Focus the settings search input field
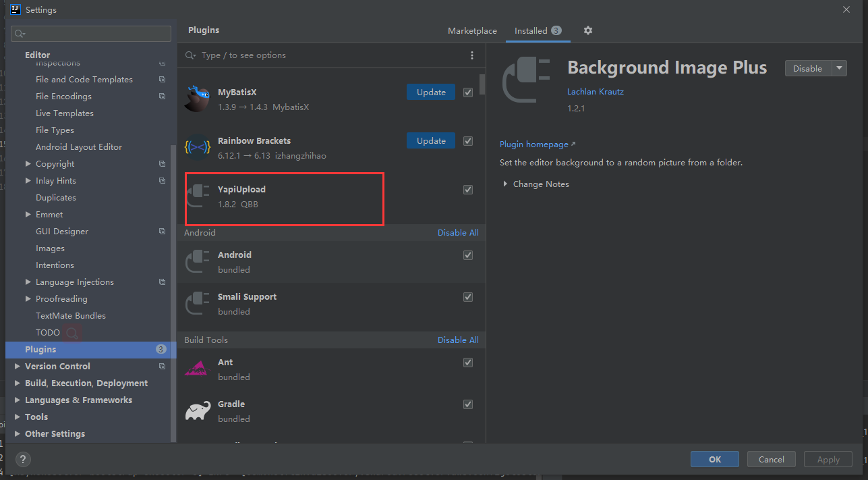Screen dimensions: 868x480 pyautogui.click(x=91, y=34)
